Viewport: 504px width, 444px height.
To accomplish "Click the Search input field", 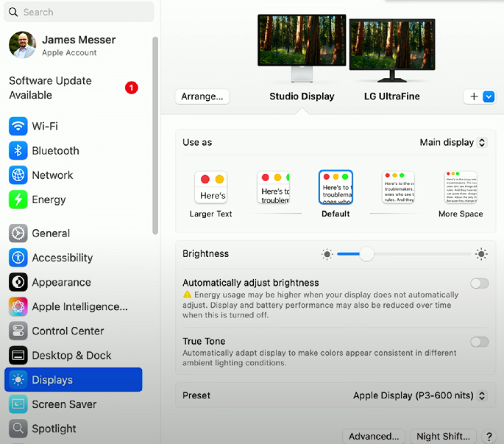I will click(79, 13).
